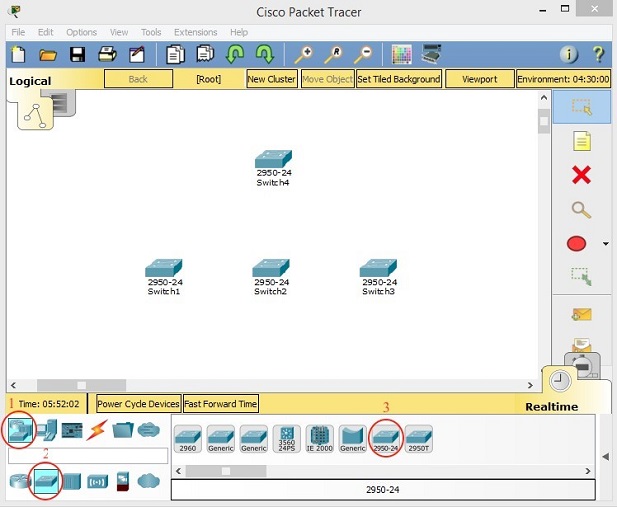Screen dimensions: 617x507
Task: Redo action with green arrow
Action: (x=265, y=54)
